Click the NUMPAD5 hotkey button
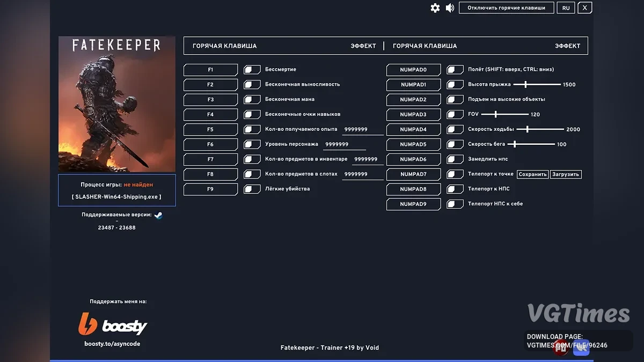The width and height of the screenshot is (644, 362). click(414, 145)
